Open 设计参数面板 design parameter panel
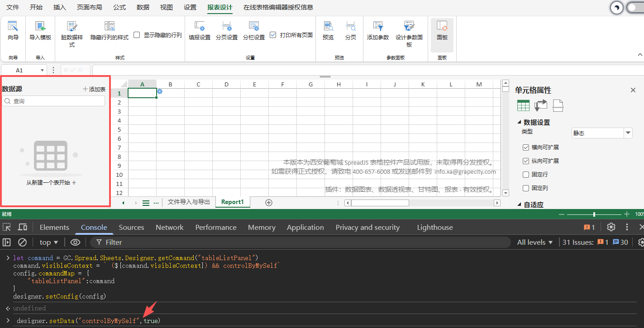 point(409,33)
